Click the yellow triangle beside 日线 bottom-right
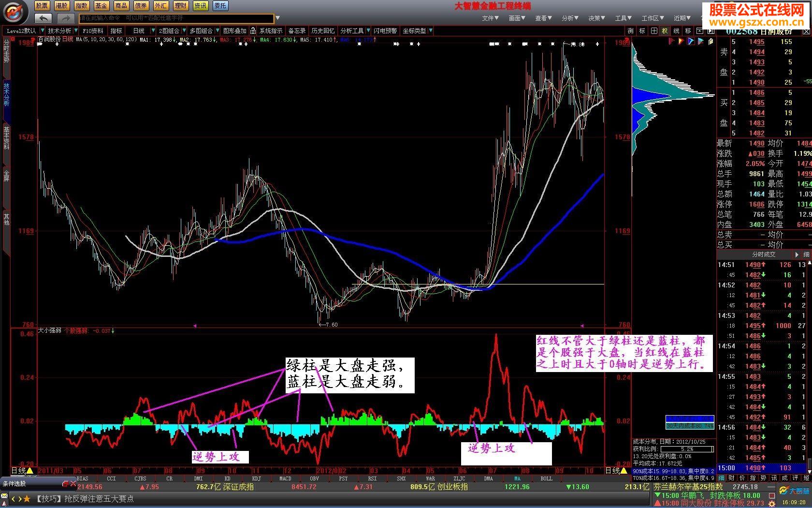The height and width of the screenshot is (508, 812). coord(623,470)
